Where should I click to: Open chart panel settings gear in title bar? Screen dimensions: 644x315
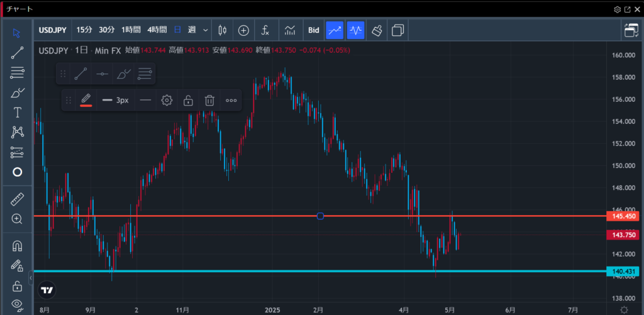[618, 9]
